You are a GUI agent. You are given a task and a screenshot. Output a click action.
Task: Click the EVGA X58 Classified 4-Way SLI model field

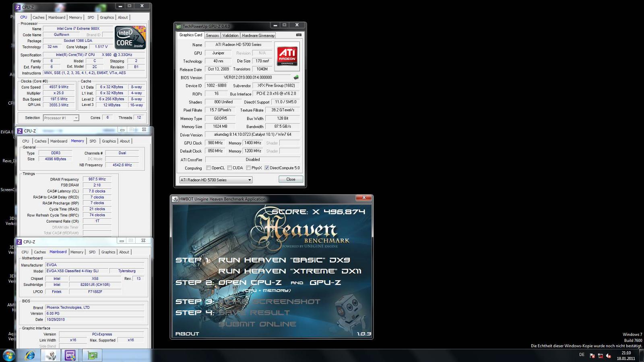point(77,271)
